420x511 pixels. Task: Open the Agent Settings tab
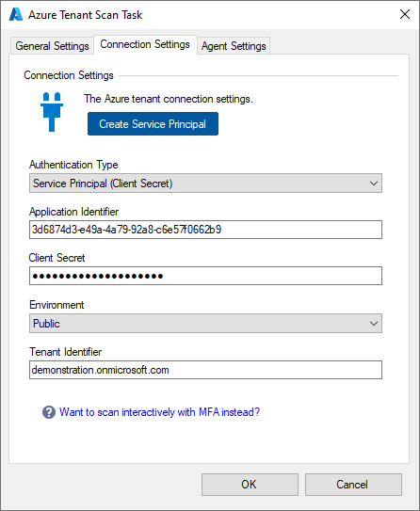pyautogui.click(x=234, y=46)
